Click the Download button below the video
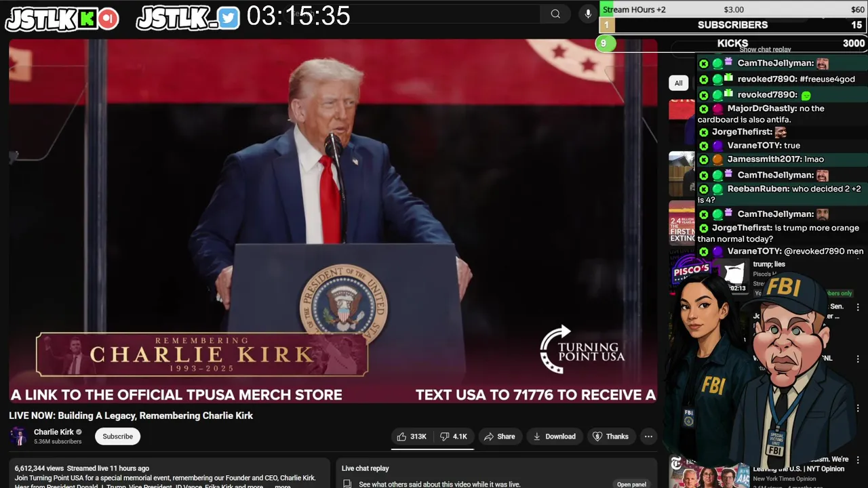 [554, 436]
